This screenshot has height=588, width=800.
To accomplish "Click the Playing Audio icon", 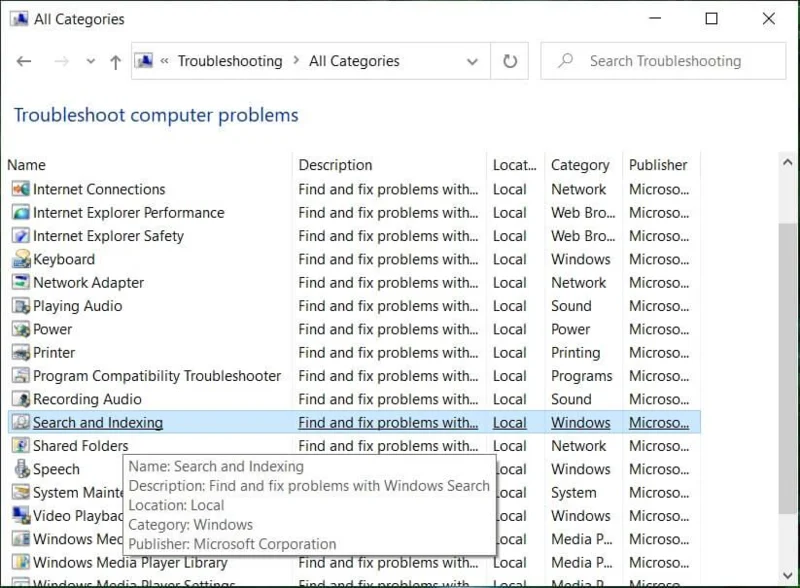I will 21,306.
